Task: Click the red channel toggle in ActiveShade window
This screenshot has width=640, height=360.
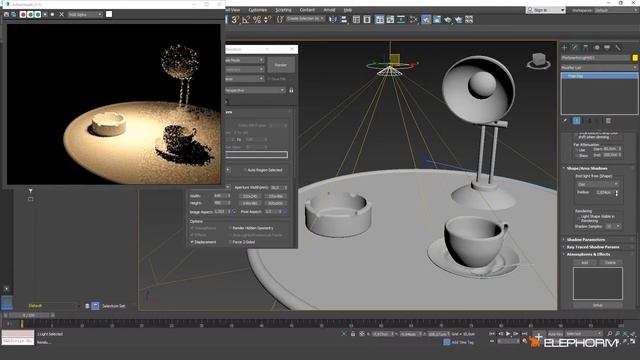Action: pyautogui.click(x=23, y=14)
